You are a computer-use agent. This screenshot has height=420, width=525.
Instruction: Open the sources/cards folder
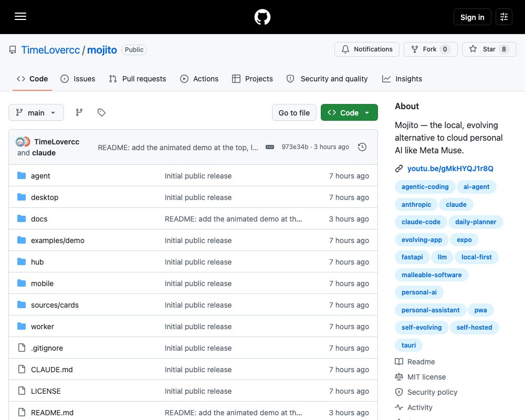pos(55,305)
